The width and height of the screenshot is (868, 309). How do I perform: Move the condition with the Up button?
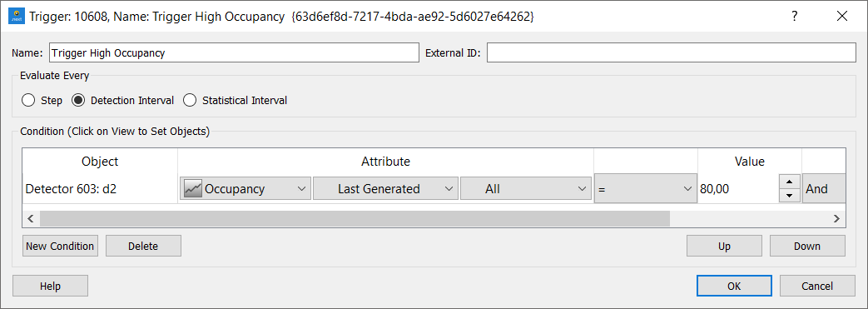(x=725, y=247)
